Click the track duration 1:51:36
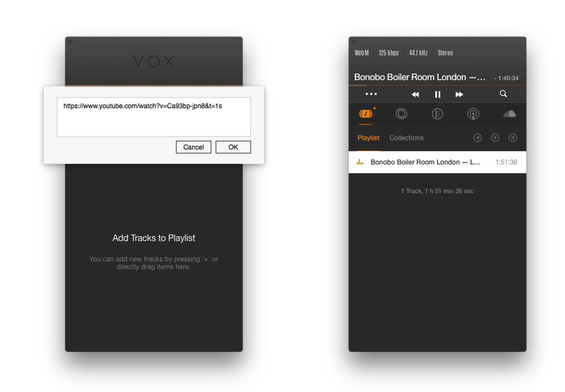Screen dimensions: 565x392 coord(506,162)
